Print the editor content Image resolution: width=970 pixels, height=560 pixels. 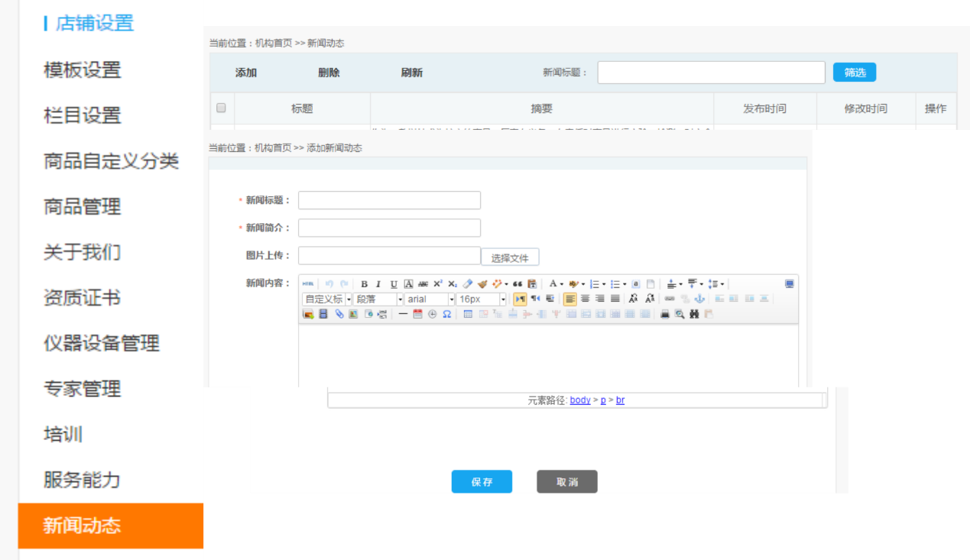coord(665,314)
